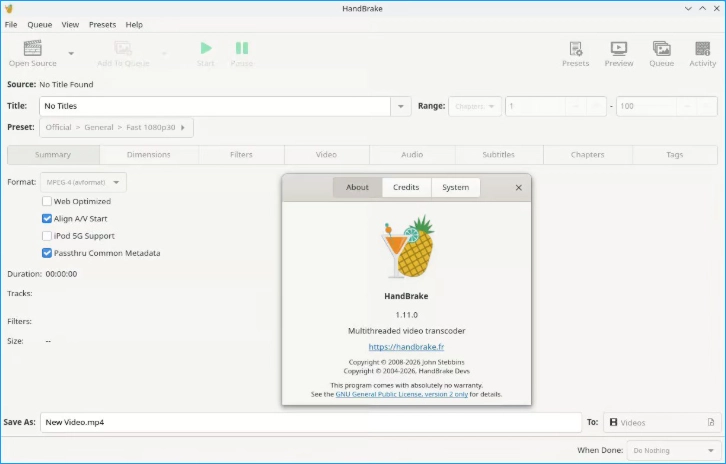Click the Multithreaded video transcoder text
The width and height of the screenshot is (726, 464).
[x=407, y=331]
